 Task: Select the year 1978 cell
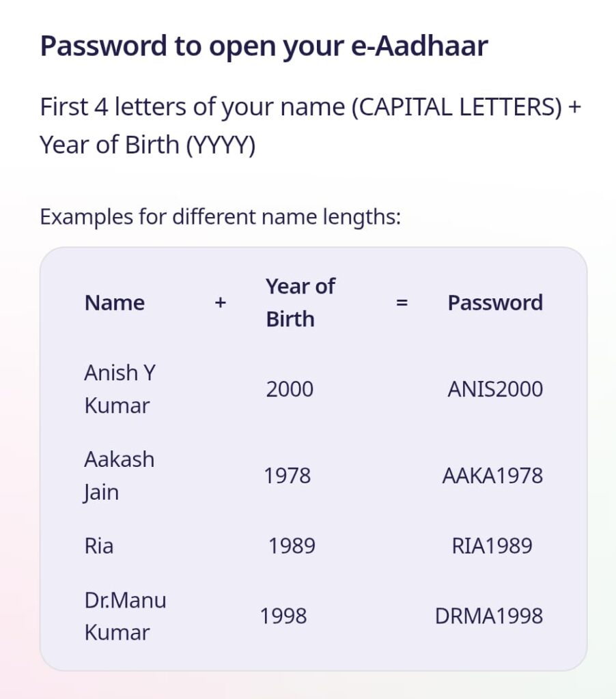click(x=288, y=476)
